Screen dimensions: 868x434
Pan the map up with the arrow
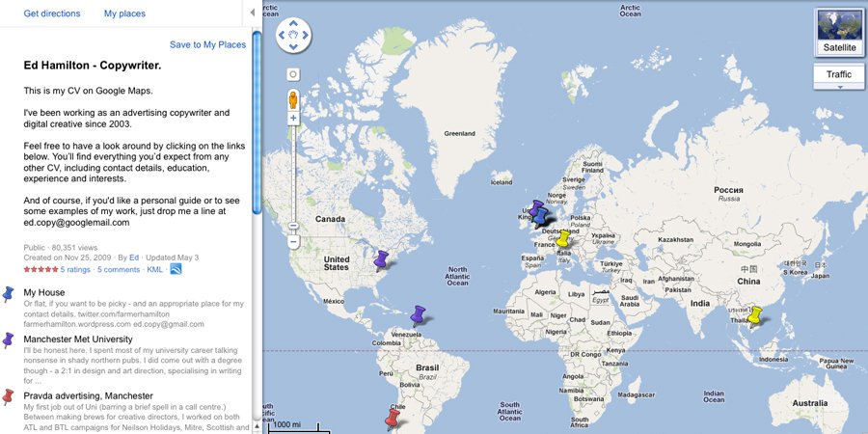click(293, 23)
